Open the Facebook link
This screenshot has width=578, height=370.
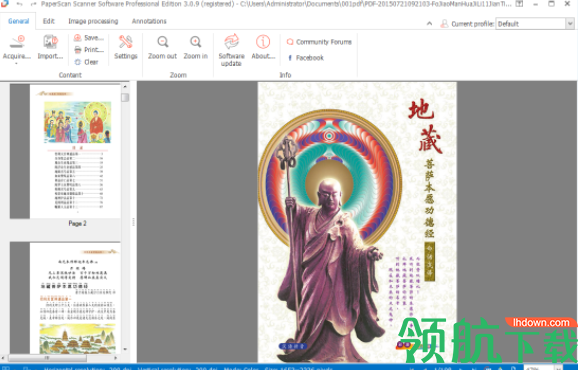[x=305, y=58]
